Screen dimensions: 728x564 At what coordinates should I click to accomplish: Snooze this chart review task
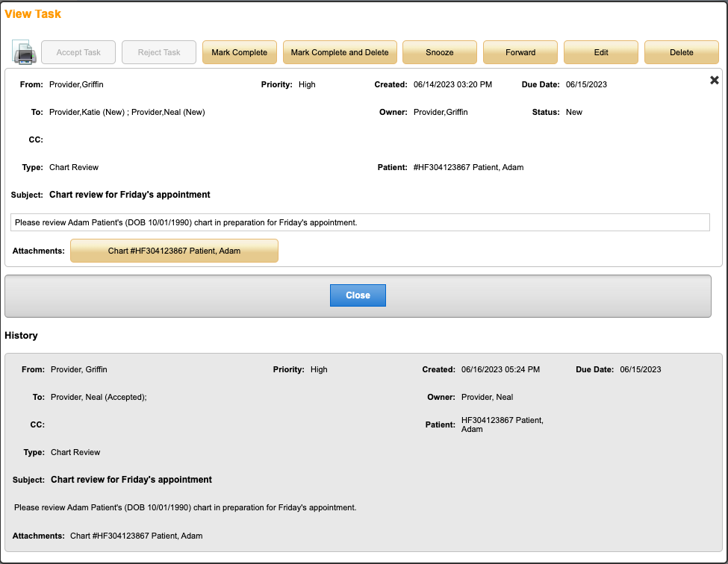(x=440, y=53)
